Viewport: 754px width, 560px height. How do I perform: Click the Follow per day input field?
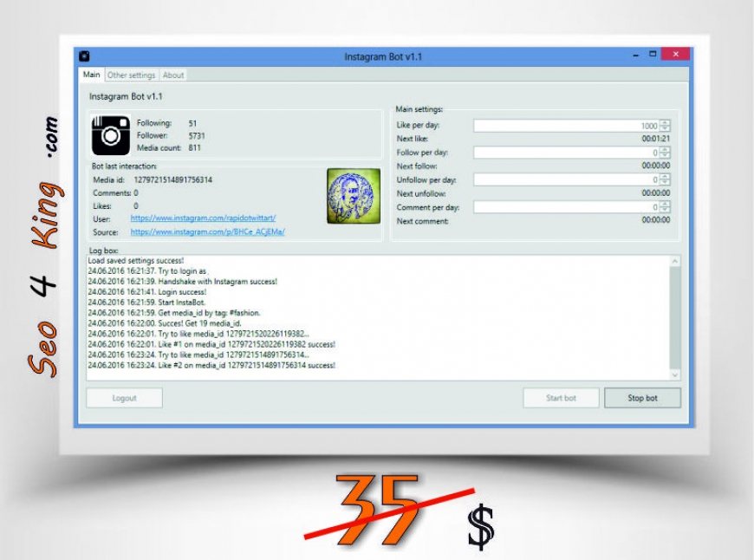pos(567,153)
